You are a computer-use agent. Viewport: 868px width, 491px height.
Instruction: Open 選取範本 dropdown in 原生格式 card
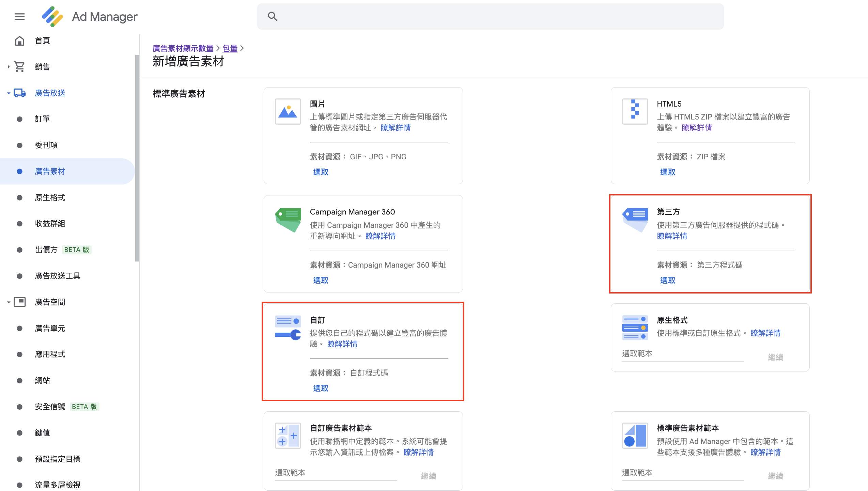click(683, 354)
